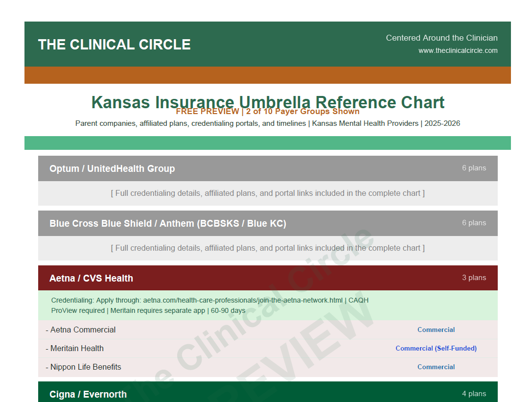Viewport: 532px width, 402px height.
Task: Click '3 plans' in the Aetna header
Action: pos(474,278)
